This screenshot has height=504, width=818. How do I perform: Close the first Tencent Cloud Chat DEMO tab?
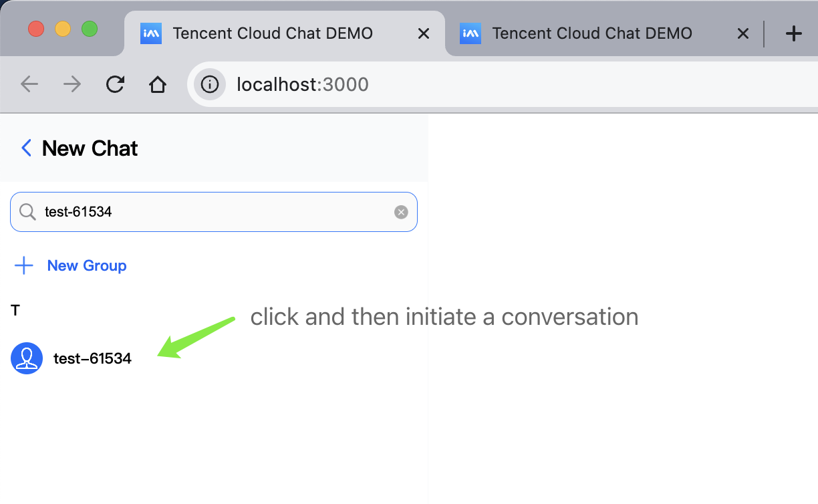pyautogui.click(x=423, y=33)
